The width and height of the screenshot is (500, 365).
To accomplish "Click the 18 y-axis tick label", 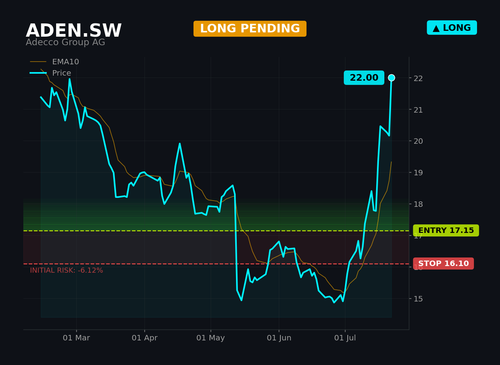I will [x=418, y=204].
